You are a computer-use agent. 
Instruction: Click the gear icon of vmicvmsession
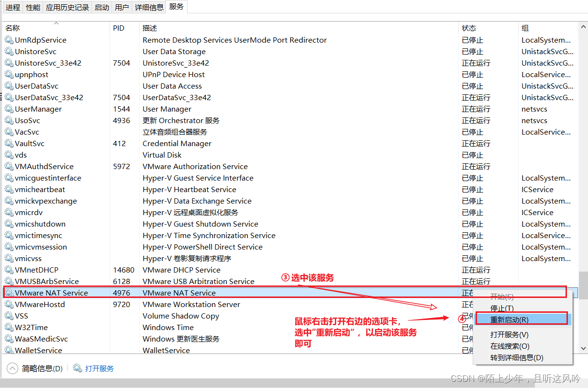click(x=9, y=247)
